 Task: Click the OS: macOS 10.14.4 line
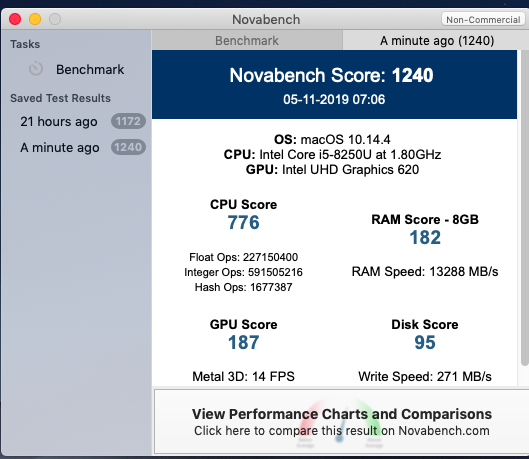[x=332, y=139]
